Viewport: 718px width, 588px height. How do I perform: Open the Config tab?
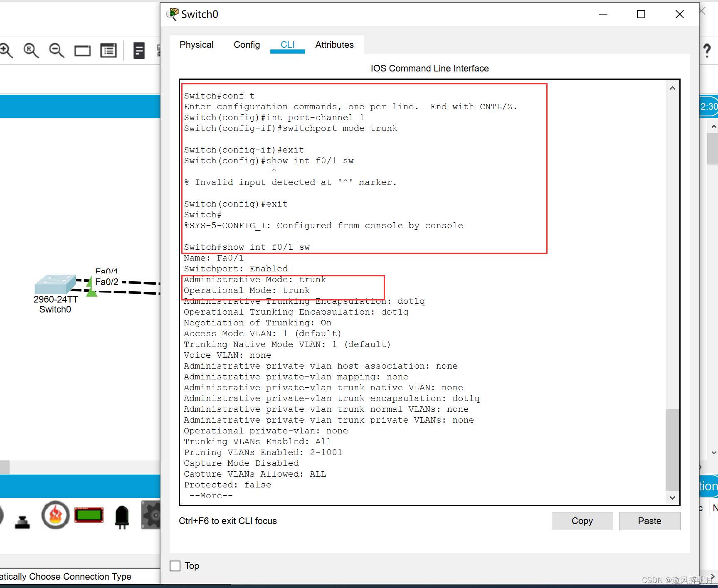point(247,45)
